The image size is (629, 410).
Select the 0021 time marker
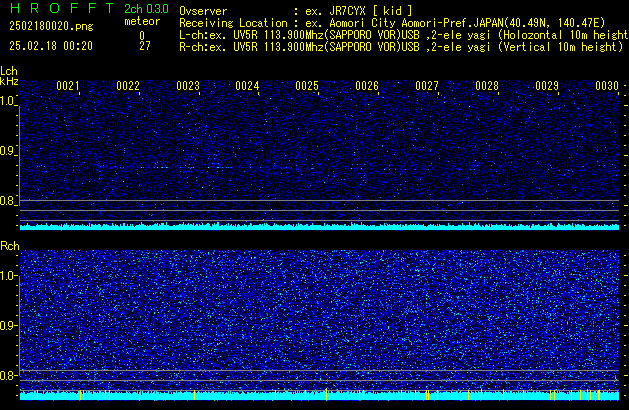point(68,86)
